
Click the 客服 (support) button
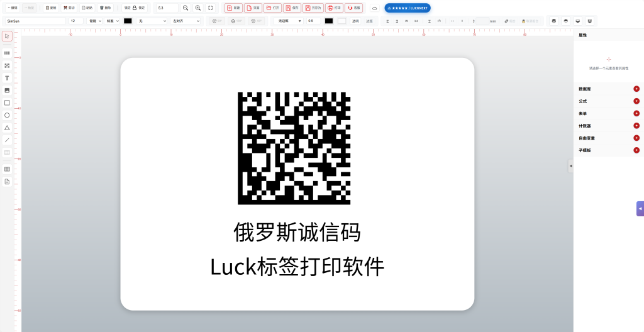(354, 8)
